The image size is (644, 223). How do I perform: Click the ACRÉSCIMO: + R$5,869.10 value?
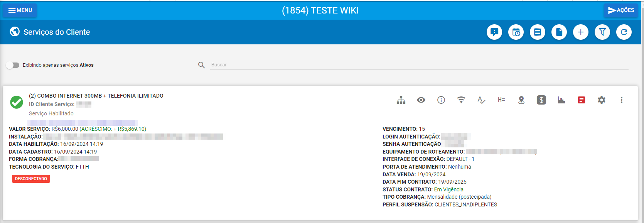(113, 129)
